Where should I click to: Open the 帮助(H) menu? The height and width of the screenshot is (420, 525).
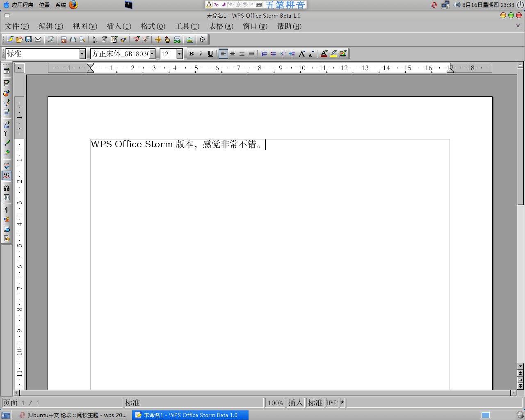pos(289,26)
